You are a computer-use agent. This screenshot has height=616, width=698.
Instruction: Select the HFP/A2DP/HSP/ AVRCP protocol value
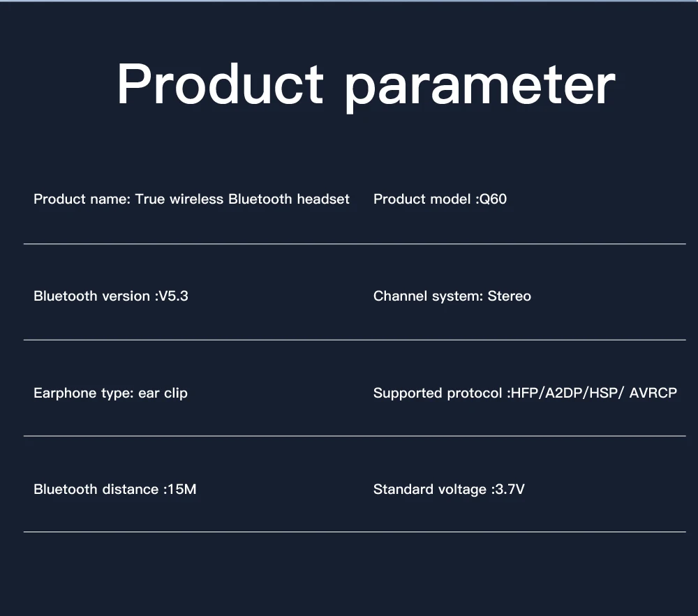click(x=593, y=393)
